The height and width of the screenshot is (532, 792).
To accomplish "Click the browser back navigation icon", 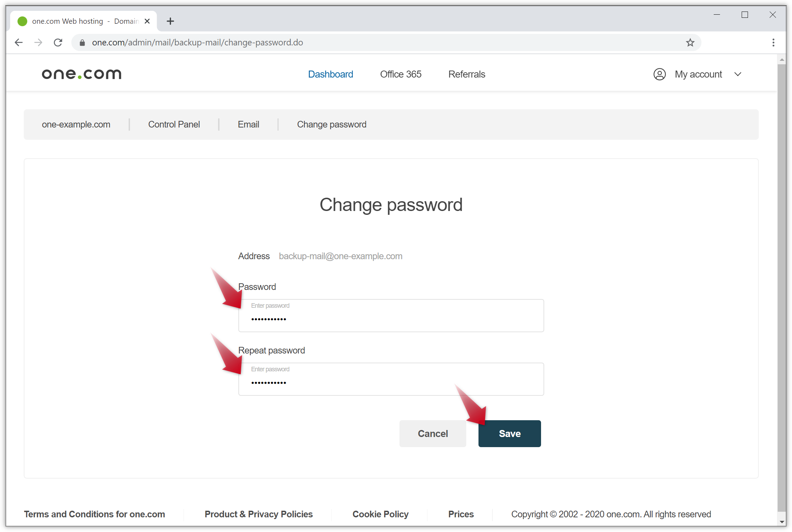I will (x=18, y=42).
